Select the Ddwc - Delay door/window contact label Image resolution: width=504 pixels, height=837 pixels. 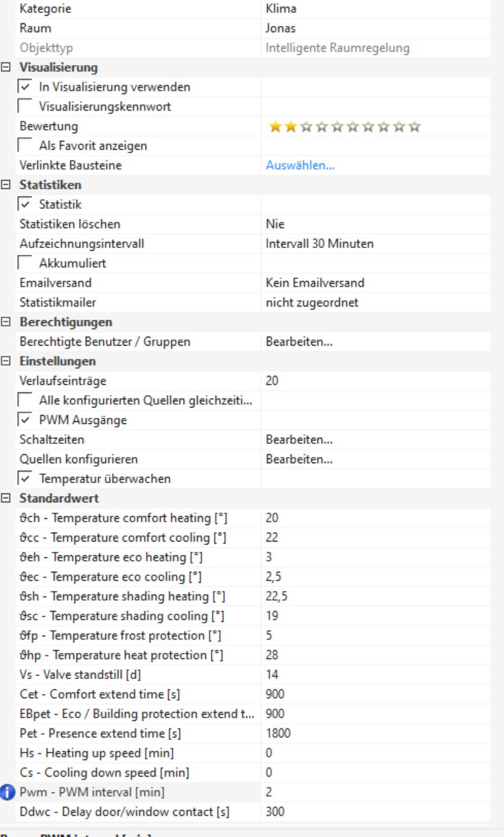(x=124, y=812)
